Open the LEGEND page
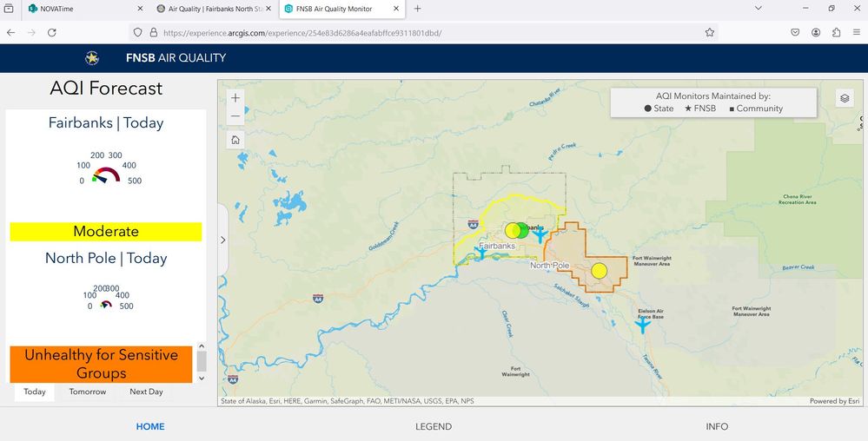The width and height of the screenshot is (868, 441). pyautogui.click(x=434, y=426)
